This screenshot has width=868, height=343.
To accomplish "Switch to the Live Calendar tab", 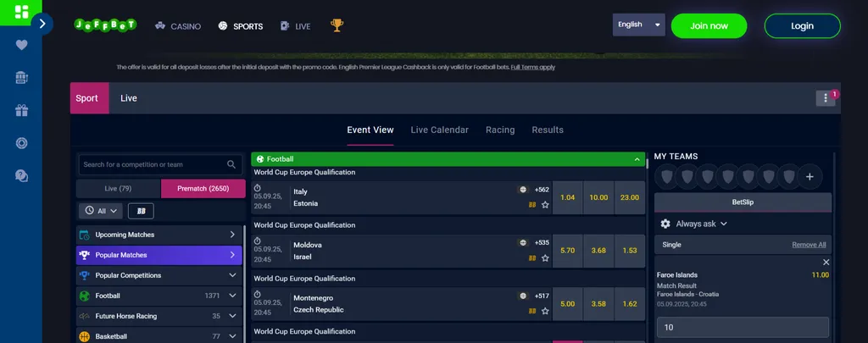I will point(439,130).
